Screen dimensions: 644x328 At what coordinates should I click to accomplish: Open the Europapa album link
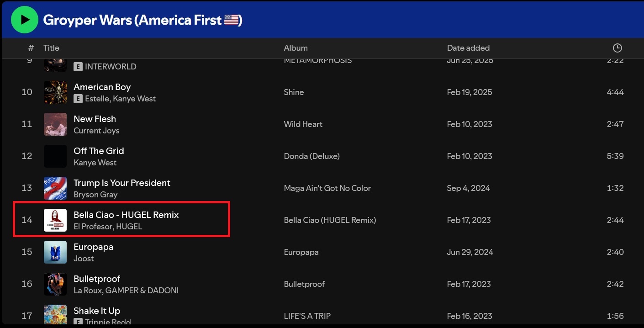click(x=301, y=252)
